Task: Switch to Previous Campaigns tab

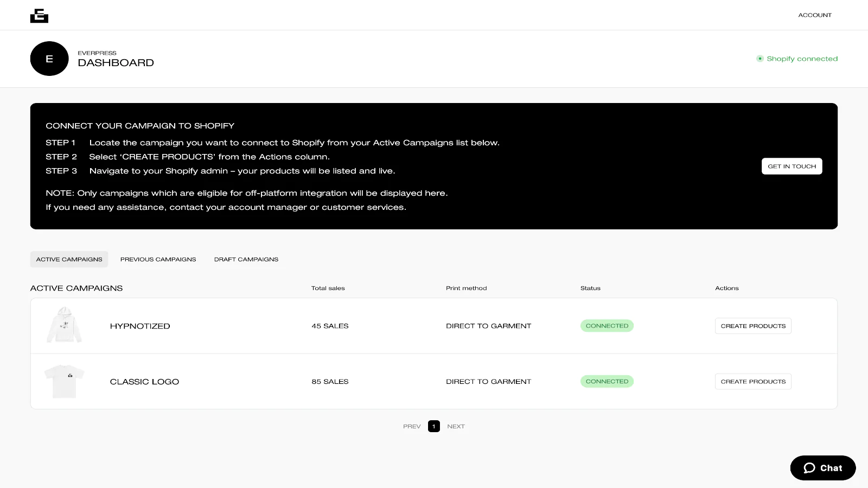Action: [158, 259]
